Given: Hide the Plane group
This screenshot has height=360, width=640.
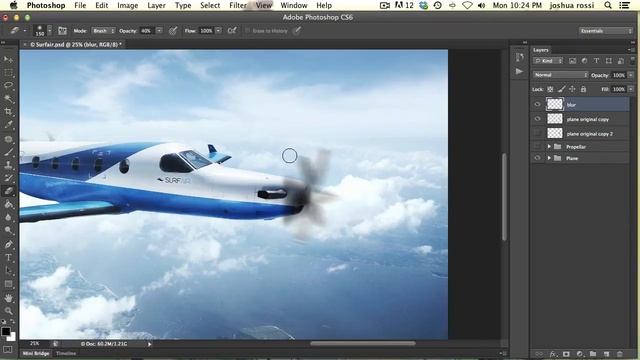Looking at the screenshot, I should coord(537,158).
